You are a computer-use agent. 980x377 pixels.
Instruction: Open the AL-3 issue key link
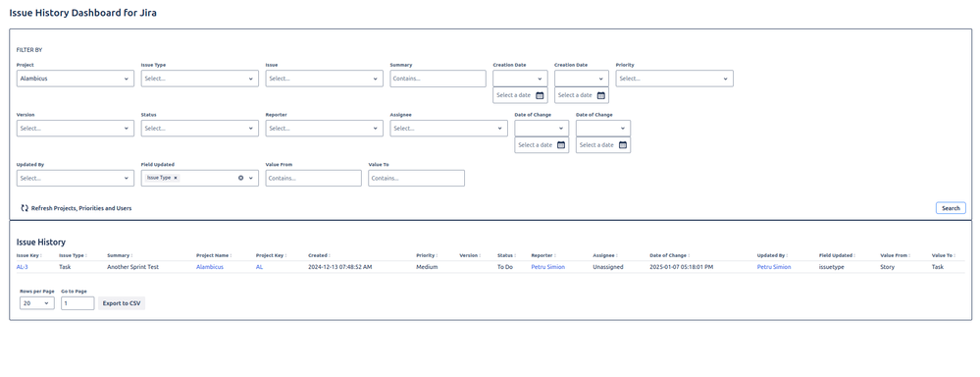(22, 267)
